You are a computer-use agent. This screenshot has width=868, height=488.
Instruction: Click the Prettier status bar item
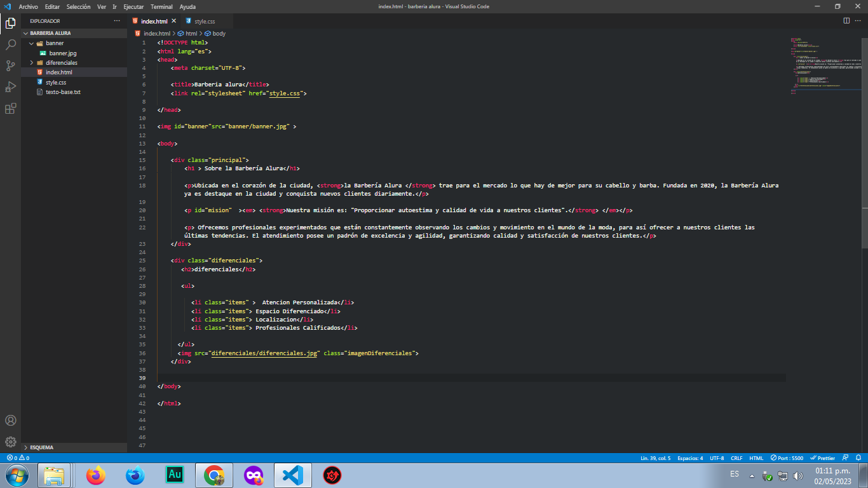[823, 457]
